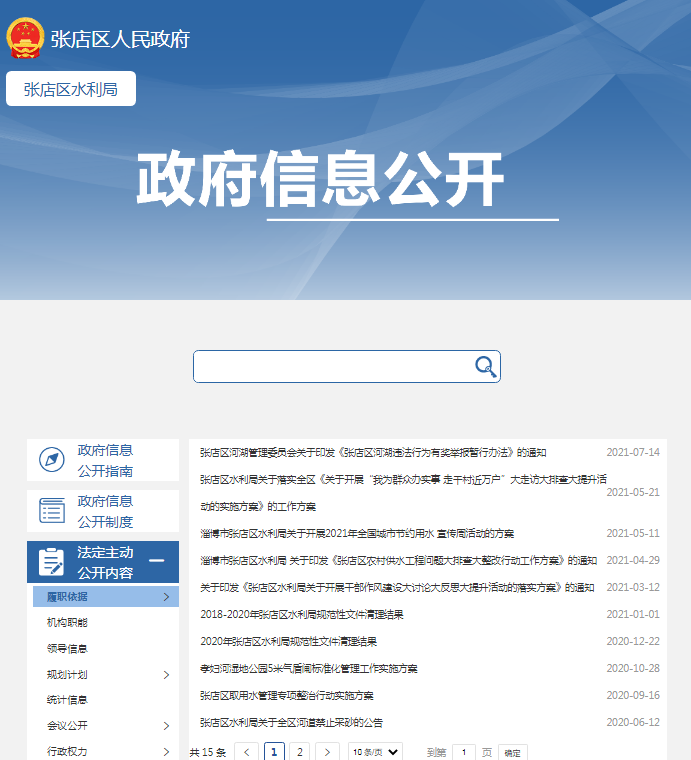Click the magnifier search icon
This screenshot has width=691, height=760.
[x=485, y=366]
